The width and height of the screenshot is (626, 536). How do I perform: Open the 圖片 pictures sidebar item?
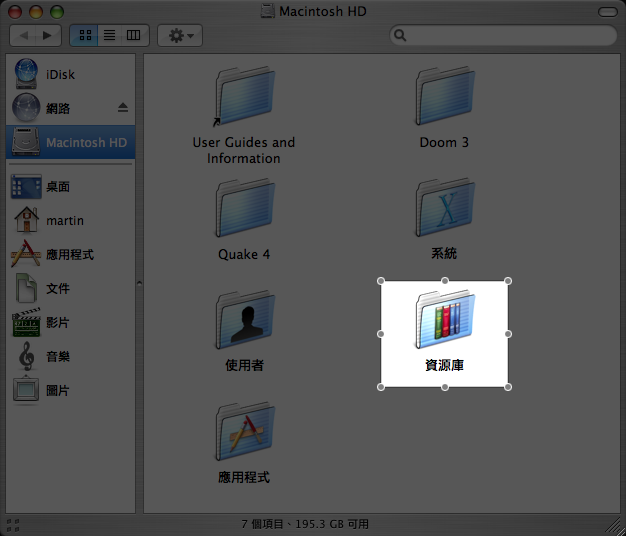point(70,390)
